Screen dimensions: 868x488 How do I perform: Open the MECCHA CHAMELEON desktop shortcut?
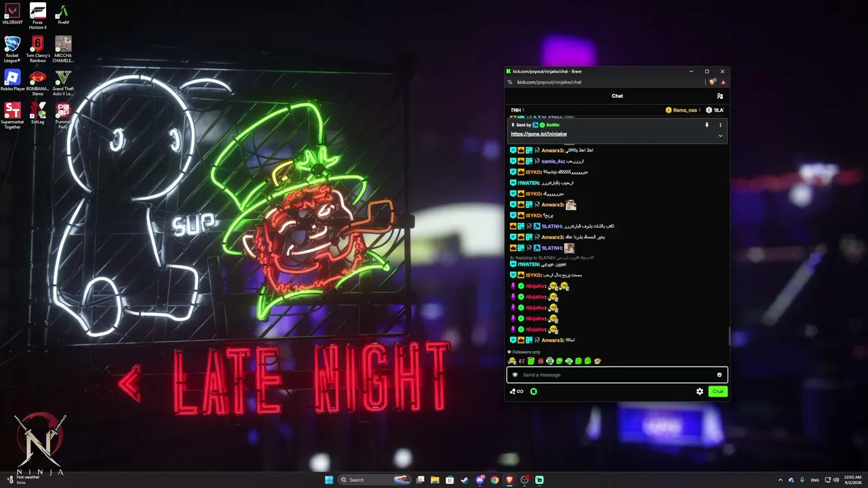tap(63, 49)
